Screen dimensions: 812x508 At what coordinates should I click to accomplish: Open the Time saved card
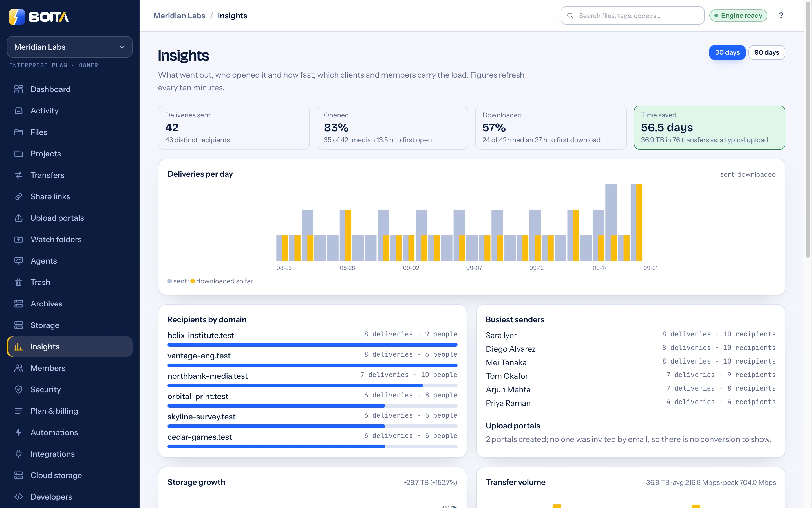coord(709,128)
